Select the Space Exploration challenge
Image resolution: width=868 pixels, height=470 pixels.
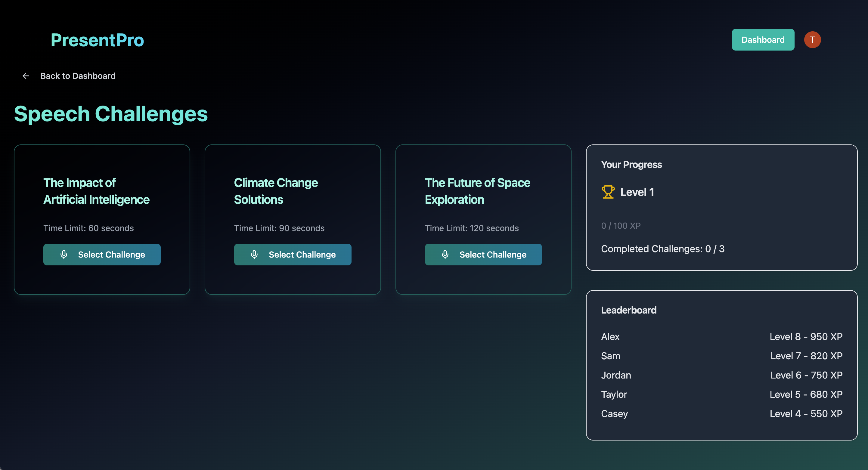[483, 254]
